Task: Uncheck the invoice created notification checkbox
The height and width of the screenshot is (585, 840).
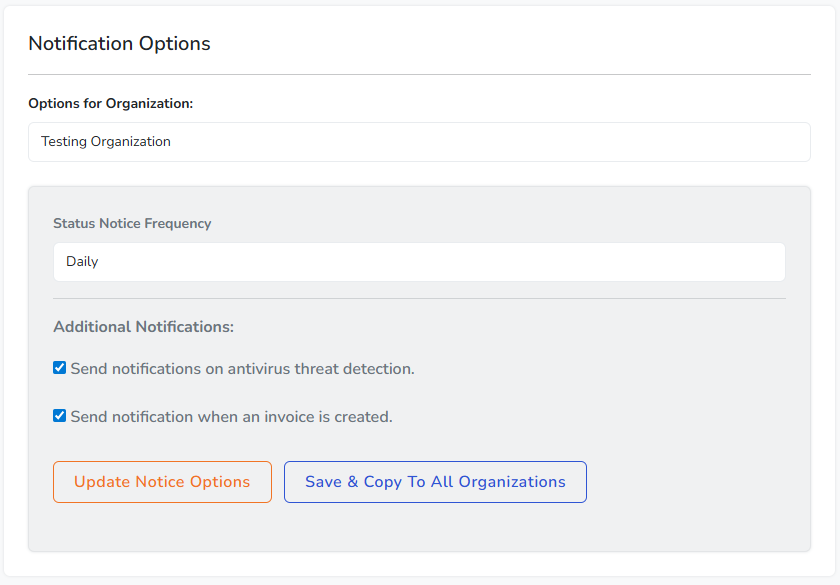Action: point(60,416)
